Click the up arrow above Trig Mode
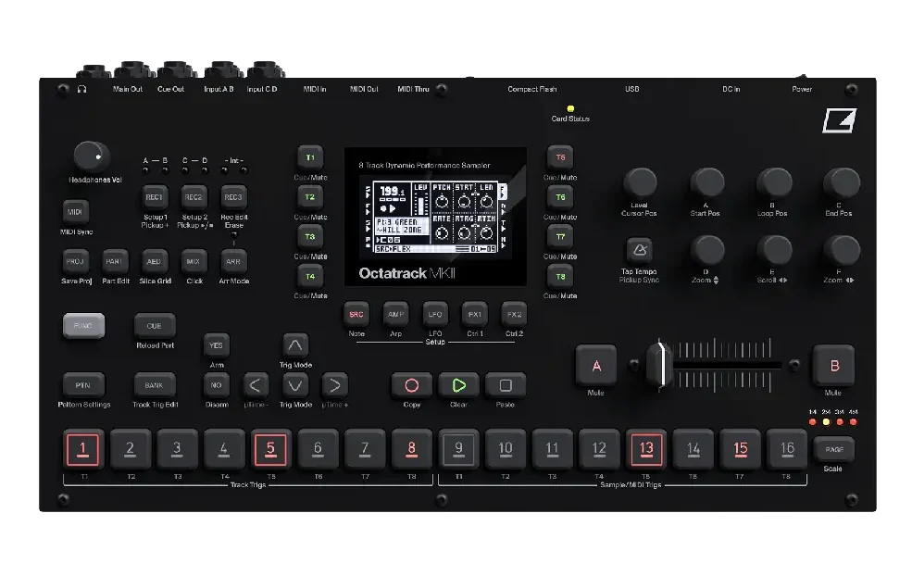Viewport: 912px width, 588px height. coord(295,345)
